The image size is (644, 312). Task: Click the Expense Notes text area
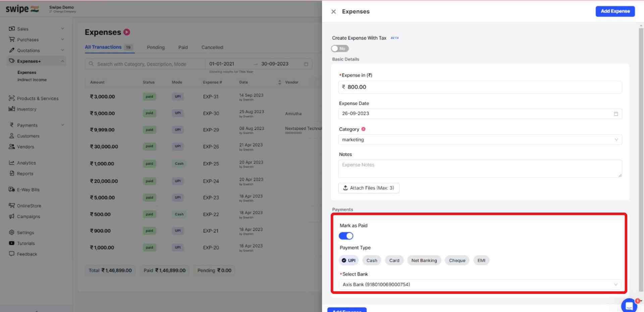480,168
